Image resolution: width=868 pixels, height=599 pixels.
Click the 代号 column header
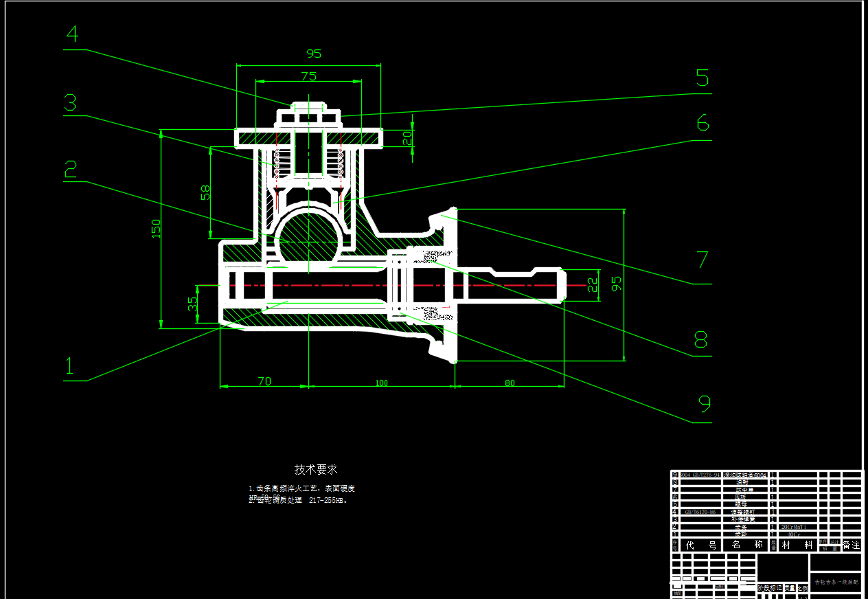point(701,545)
